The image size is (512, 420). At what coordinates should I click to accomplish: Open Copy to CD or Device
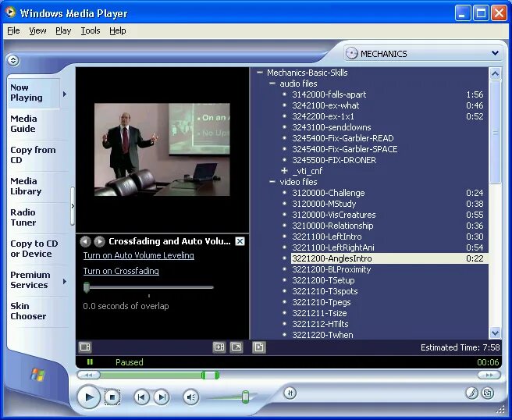pos(37,249)
